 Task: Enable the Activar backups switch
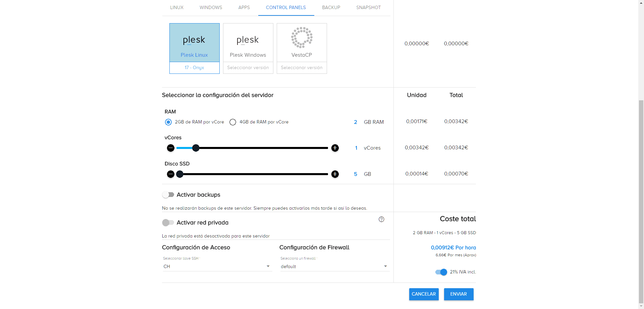(168, 195)
